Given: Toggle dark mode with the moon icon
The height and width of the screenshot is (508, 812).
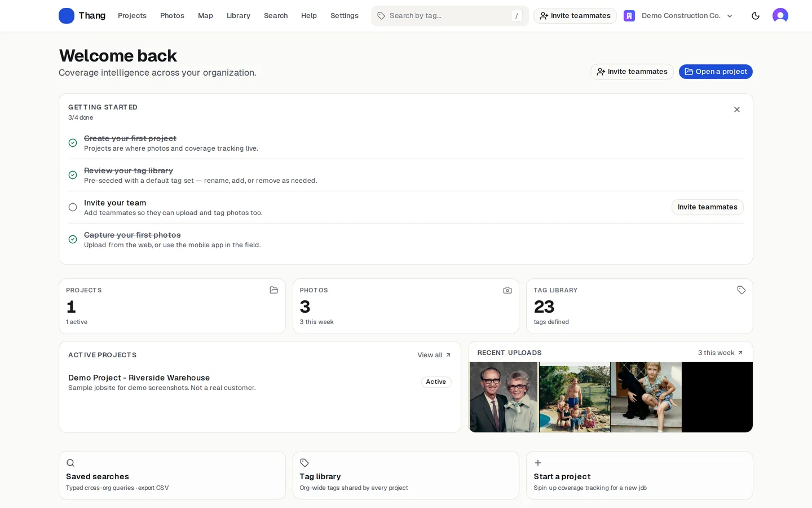Looking at the screenshot, I should pos(756,16).
